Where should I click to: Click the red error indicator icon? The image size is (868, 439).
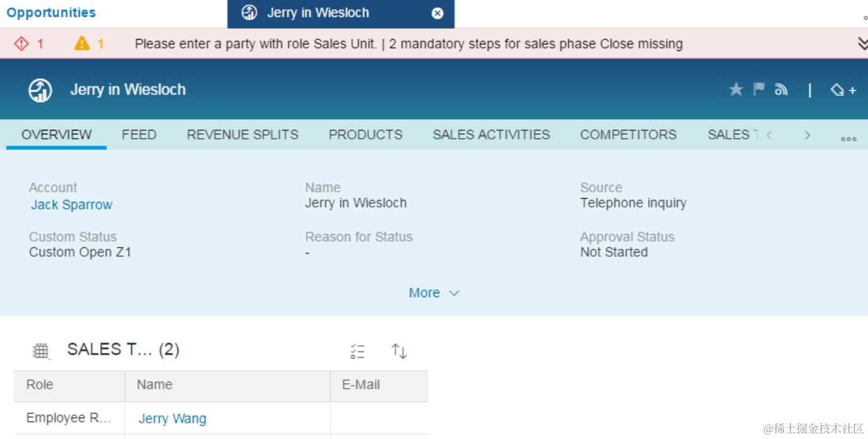[x=21, y=44]
